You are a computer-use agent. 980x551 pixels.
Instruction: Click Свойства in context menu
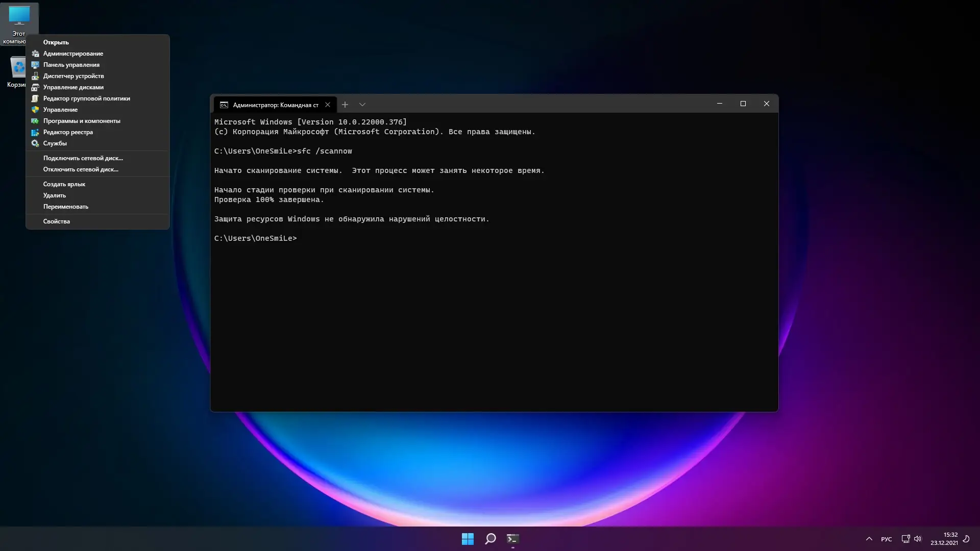57,221
